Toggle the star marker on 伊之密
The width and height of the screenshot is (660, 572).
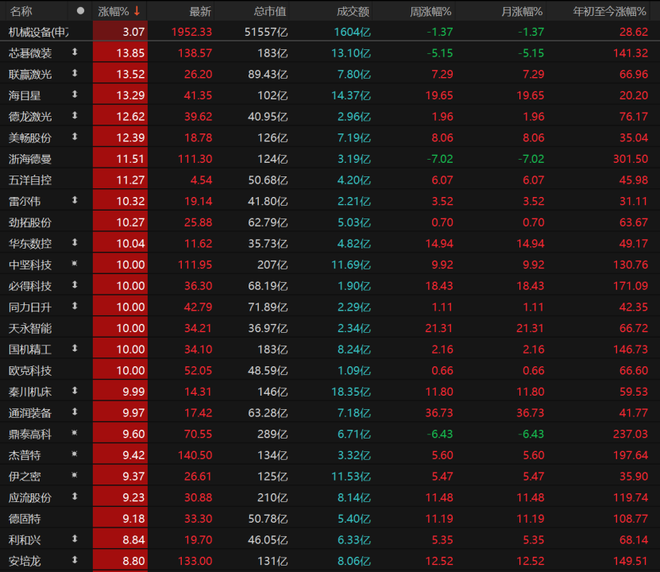point(75,475)
